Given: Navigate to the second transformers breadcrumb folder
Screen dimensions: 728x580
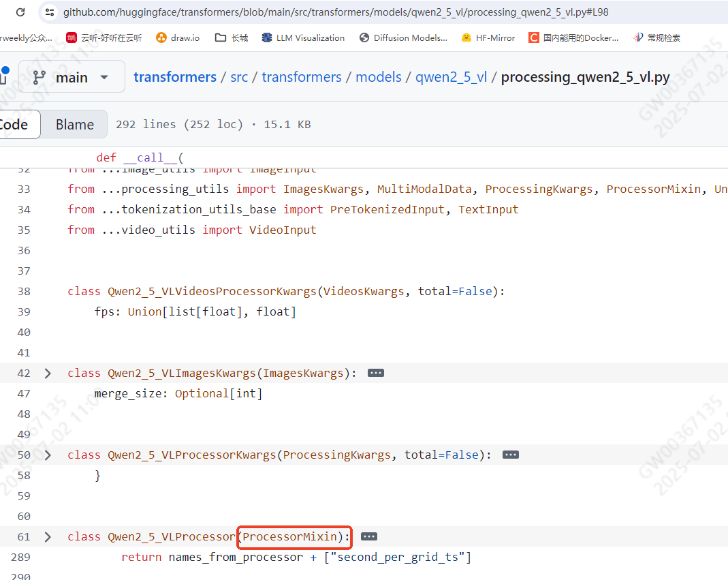Looking at the screenshot, I should (302, 77).
